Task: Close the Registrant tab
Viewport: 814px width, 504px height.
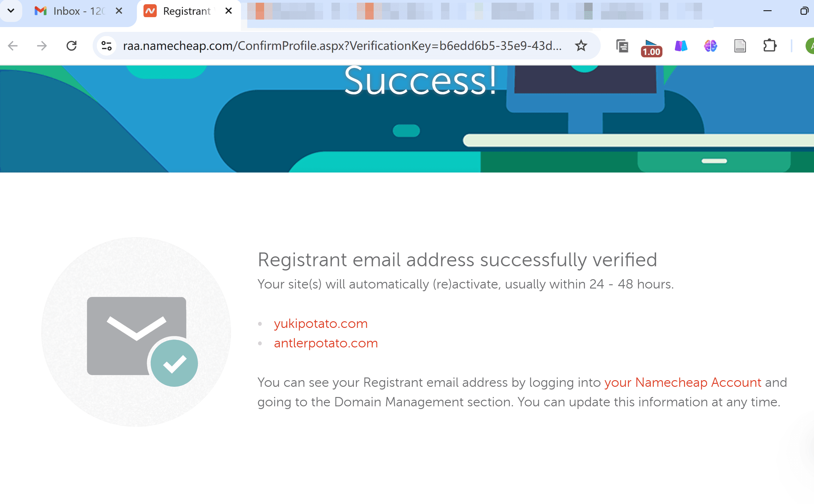Action: 229,11
